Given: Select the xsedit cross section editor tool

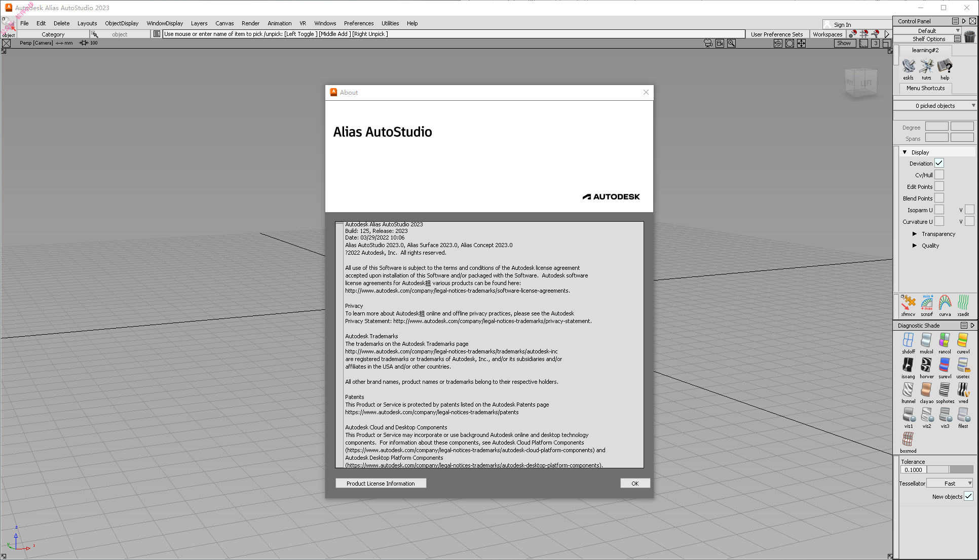Looking at the screenshot, I should pos(963,305).
